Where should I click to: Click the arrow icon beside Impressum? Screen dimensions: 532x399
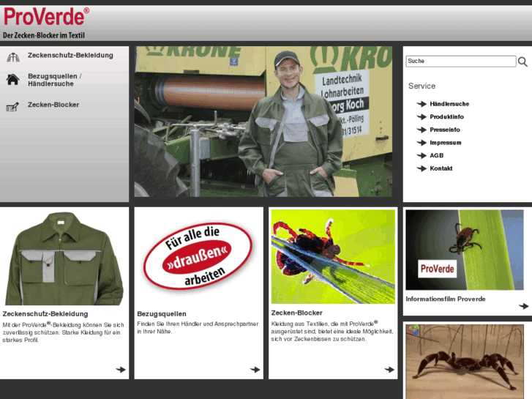[422, 143]
